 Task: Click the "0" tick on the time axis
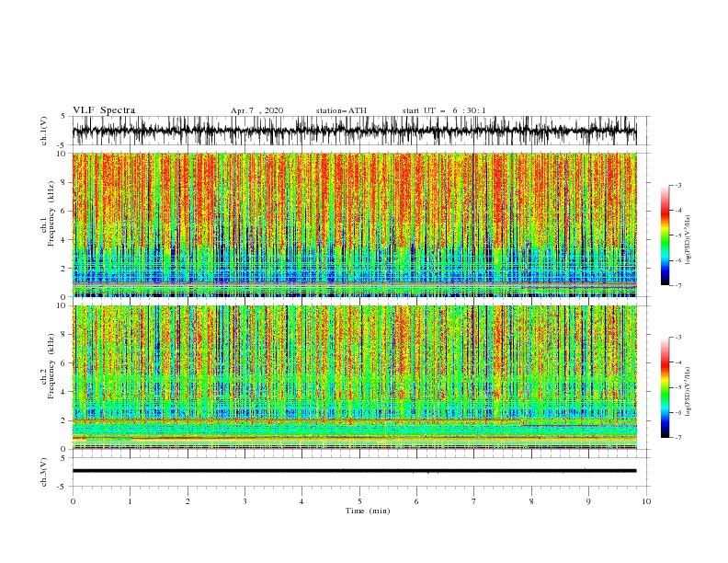[73, 501]
